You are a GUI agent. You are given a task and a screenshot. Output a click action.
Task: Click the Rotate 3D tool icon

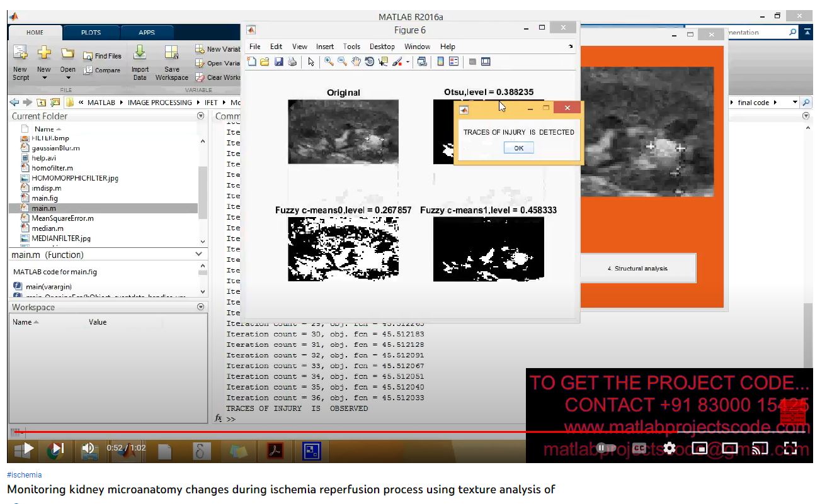[x=369, y=62]
